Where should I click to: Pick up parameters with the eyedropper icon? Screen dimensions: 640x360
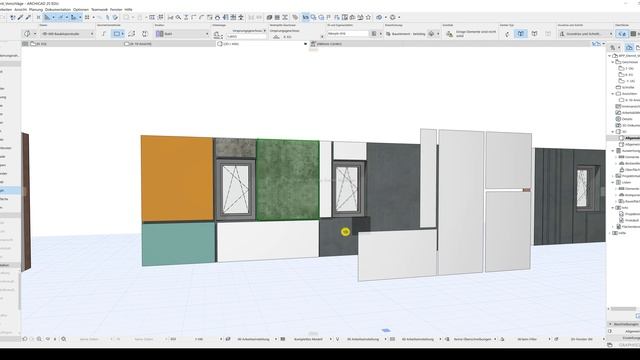coord(20,17)
